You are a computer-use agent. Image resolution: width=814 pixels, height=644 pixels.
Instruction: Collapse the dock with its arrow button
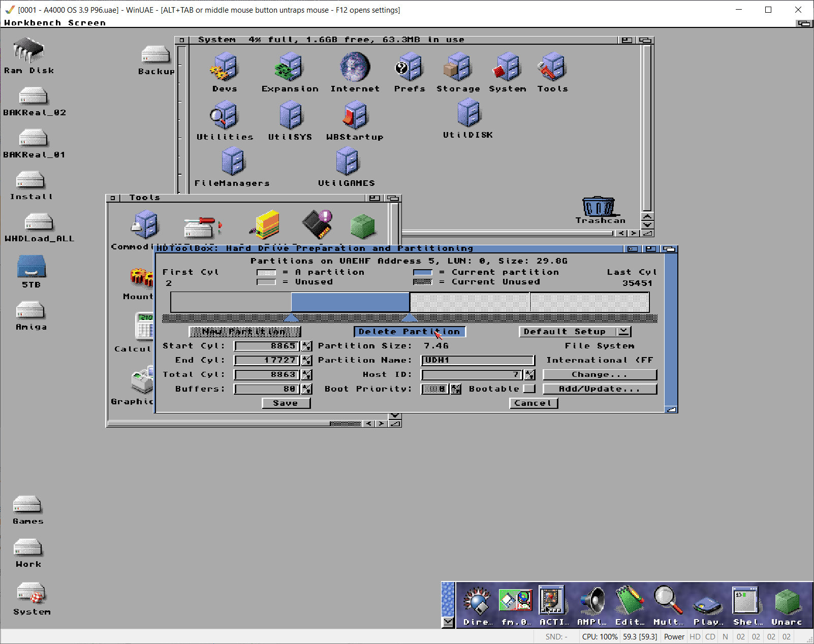(x=448, y=622)
